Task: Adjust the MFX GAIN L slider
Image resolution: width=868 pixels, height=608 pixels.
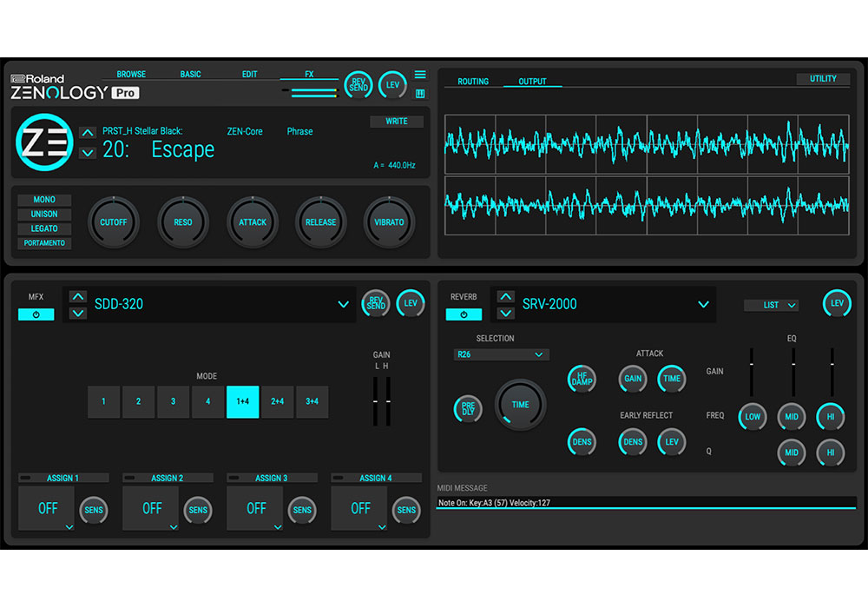Action: 375,401
